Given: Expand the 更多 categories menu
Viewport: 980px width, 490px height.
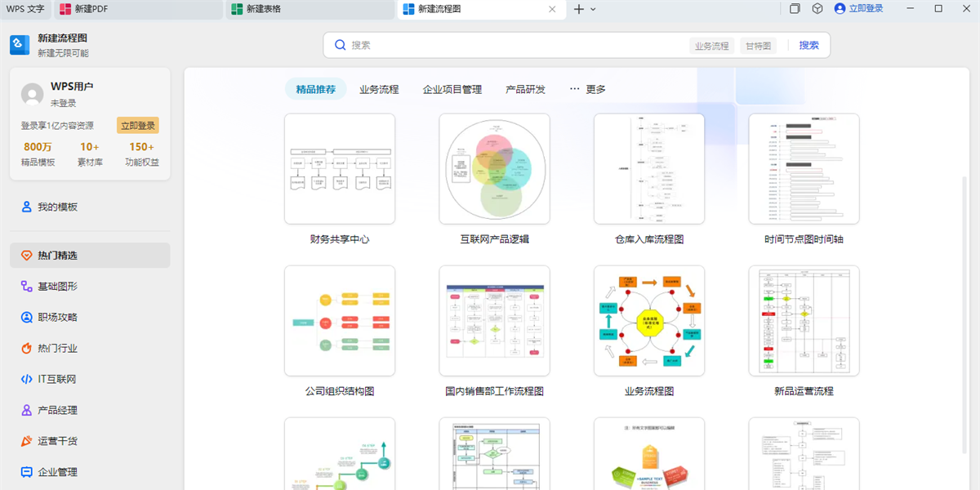Looking at the screenshot, I should [x=588, y=89].
